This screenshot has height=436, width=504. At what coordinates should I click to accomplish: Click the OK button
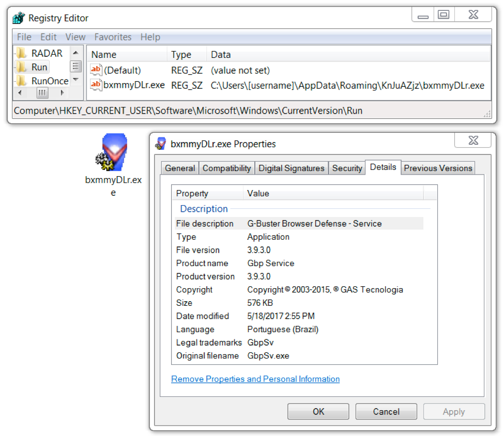click(x=318, y=412)
